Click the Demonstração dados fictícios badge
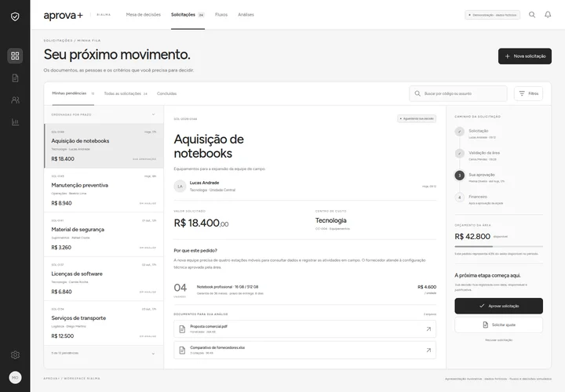This screenshot has height=392, width=565. pyautogui.click(x=492, y=15)
